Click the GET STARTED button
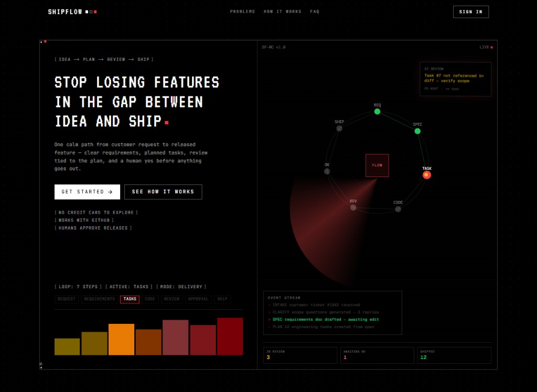This screenshot has height=392, width=537. [88, 192]
